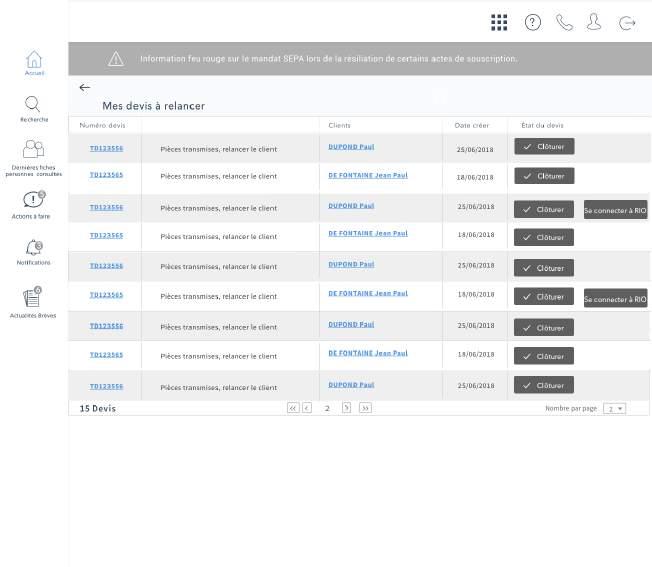Log out using the exit arrow icon
The image size is (652, 567).
click(627, 22)
